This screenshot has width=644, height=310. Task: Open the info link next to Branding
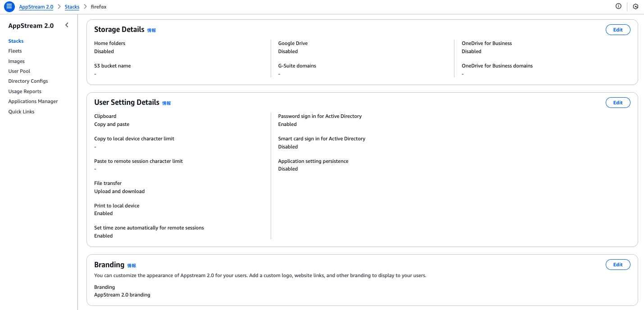coord(132,266)
